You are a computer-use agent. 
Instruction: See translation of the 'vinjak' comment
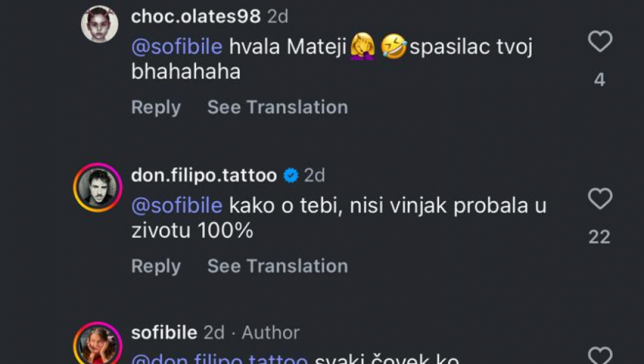click(x=278, y=266)
